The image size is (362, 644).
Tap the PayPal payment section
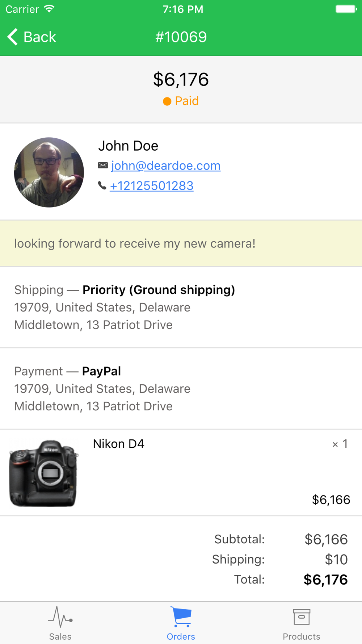click(x=181, y=389)
